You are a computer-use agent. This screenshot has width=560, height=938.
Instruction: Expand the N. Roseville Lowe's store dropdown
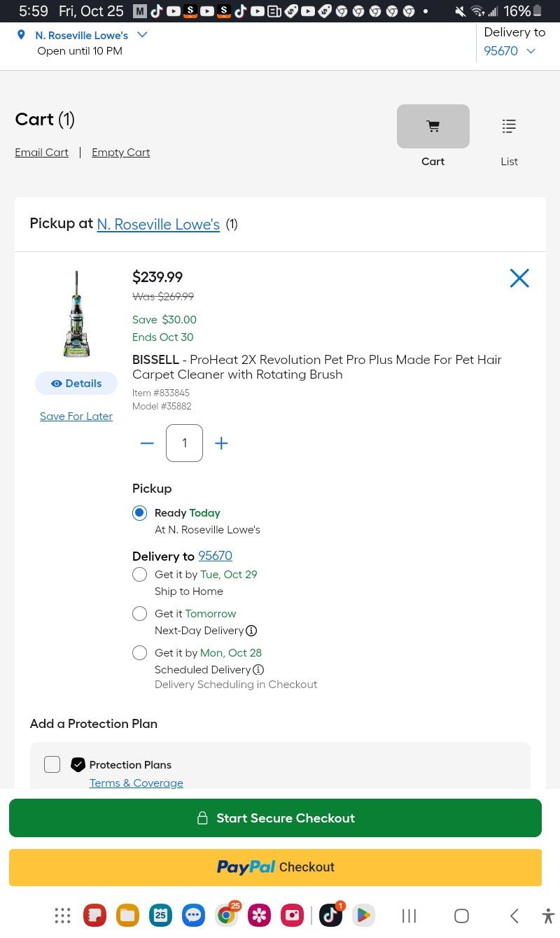[143, 34]
